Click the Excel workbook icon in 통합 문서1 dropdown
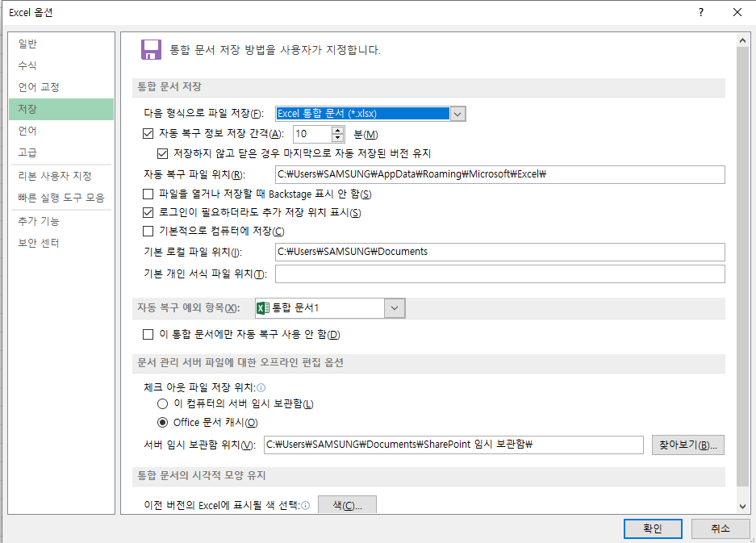The height and width of the screenshot is (543, 756). [x=263, y=308]
